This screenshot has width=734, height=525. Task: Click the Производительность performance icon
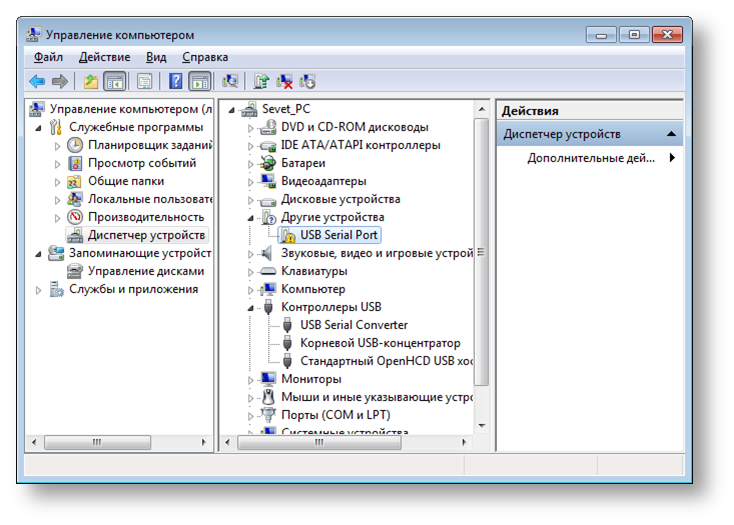point(75,217)
